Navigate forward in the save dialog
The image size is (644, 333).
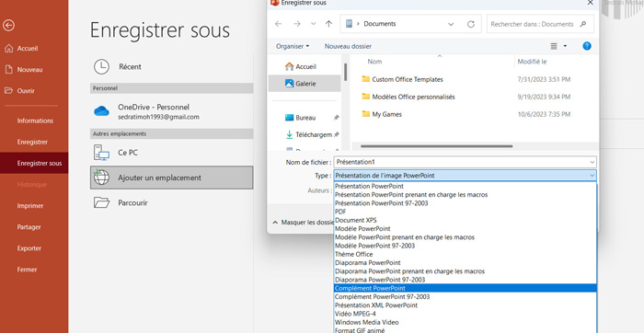click(297, 24)
